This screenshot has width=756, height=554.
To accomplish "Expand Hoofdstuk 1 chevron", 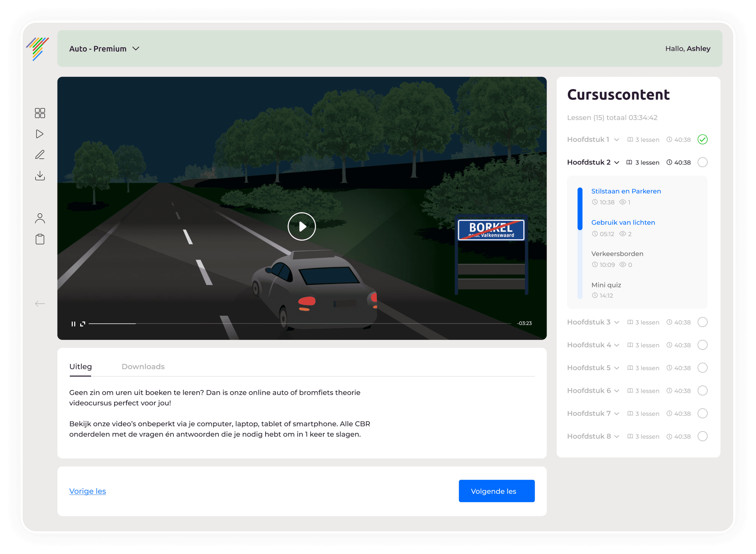I will (617, 140).
